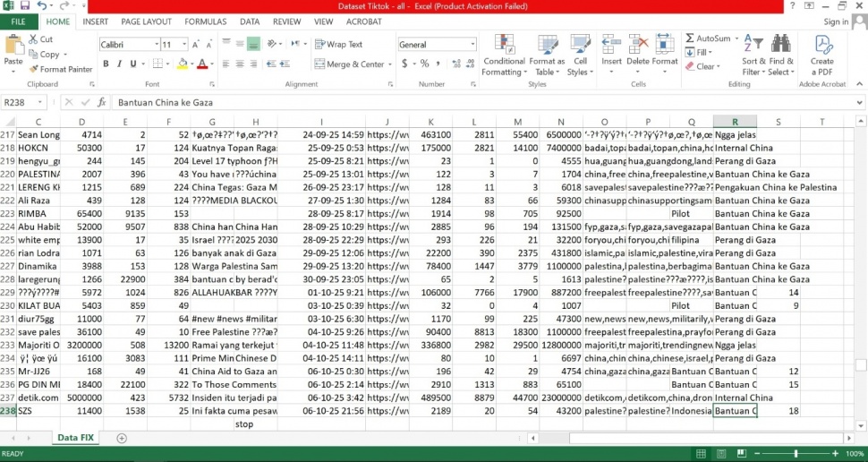Open the Name Box dropdown arrow
This screenshot has height=462, width=868.
click(x=40, y=102)
